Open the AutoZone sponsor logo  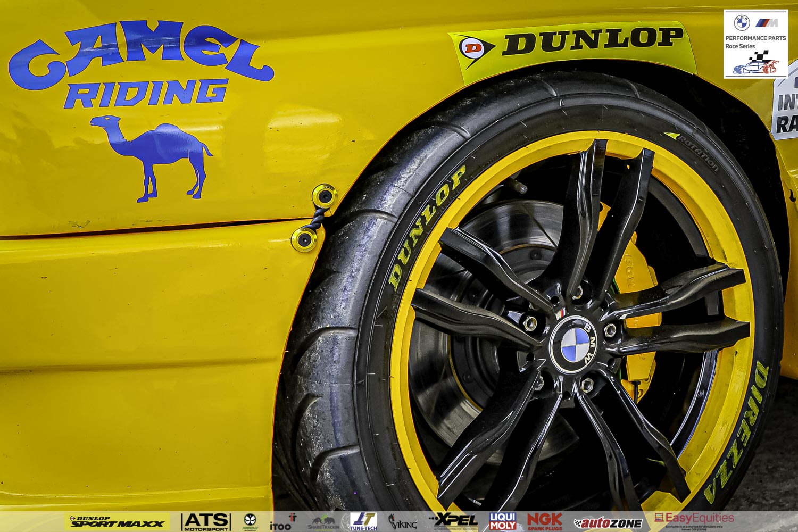(608, 523)
